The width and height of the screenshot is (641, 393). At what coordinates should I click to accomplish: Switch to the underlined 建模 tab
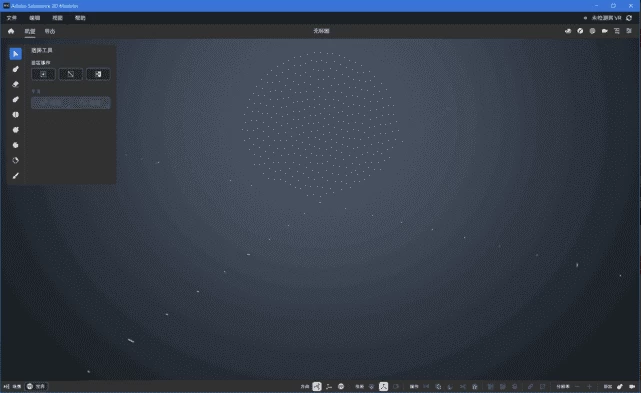click(x=30, y=31)
